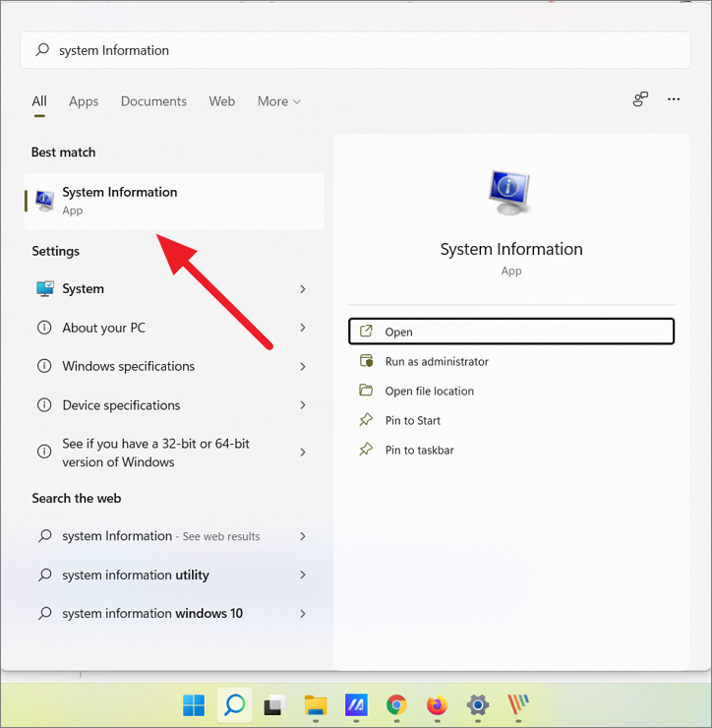This screenshot has width=712, height=728.
Task: Expand 'system information utility' chevron
Action: (x=303, y=575)
